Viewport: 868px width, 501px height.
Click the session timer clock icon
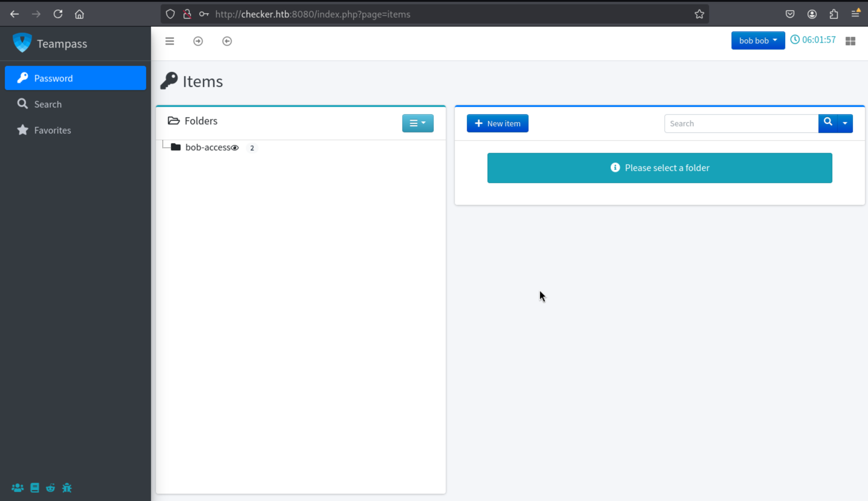pos(795,40)
